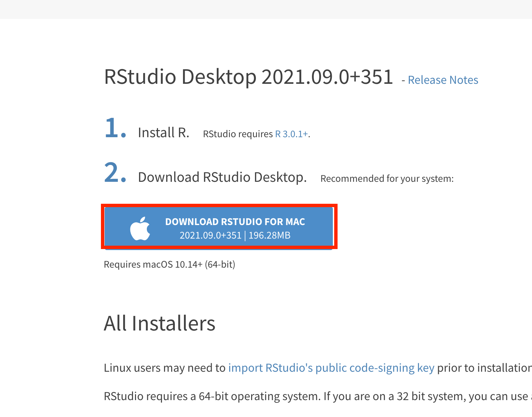Click the 'All Installers' heading
The width and height of the screenshot is (532, 417).
pos(159,323)
